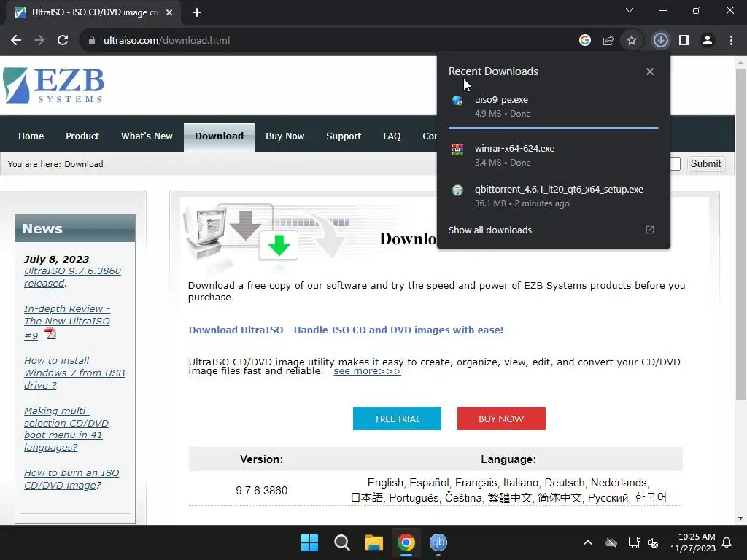Open the Chrome profile icon
The height and width of the screenshot is (560, 747).
point(708,41)
